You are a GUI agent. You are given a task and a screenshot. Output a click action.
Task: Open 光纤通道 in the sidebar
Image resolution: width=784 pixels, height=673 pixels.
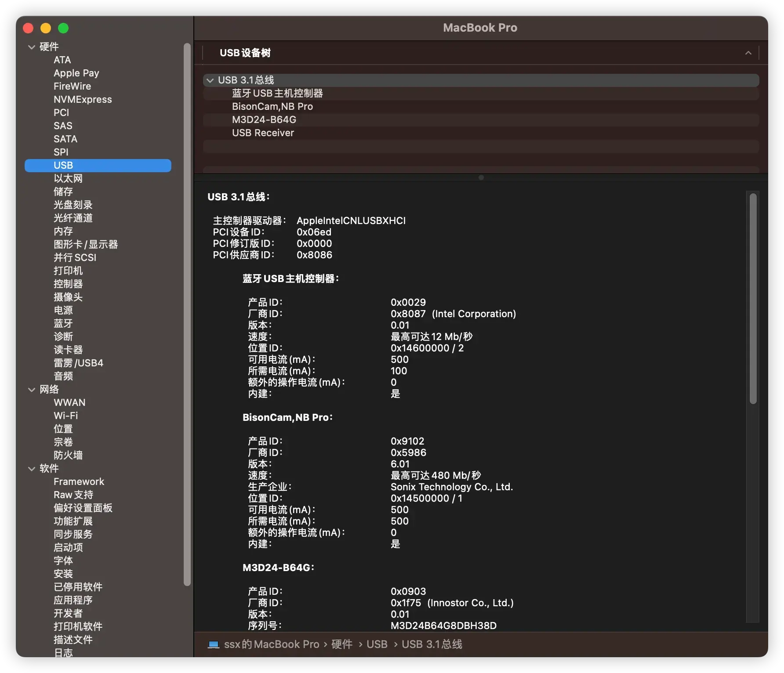click(x=73, y=218)
